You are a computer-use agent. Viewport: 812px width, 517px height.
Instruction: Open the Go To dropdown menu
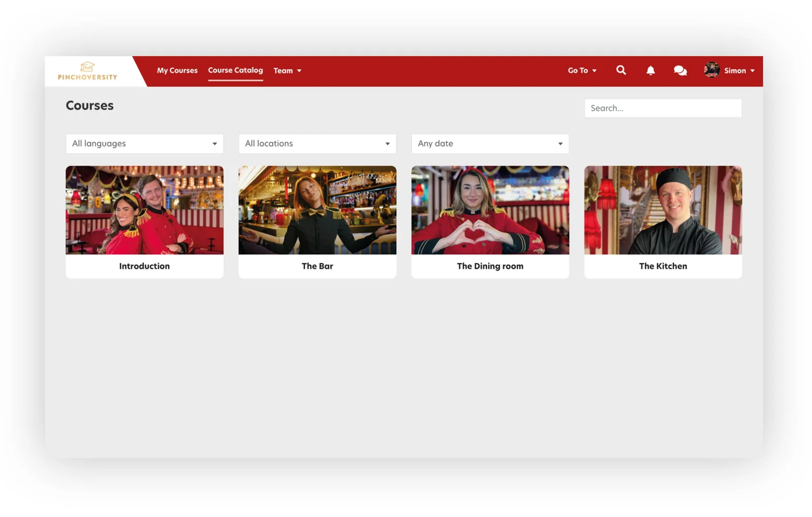(582, 70)
